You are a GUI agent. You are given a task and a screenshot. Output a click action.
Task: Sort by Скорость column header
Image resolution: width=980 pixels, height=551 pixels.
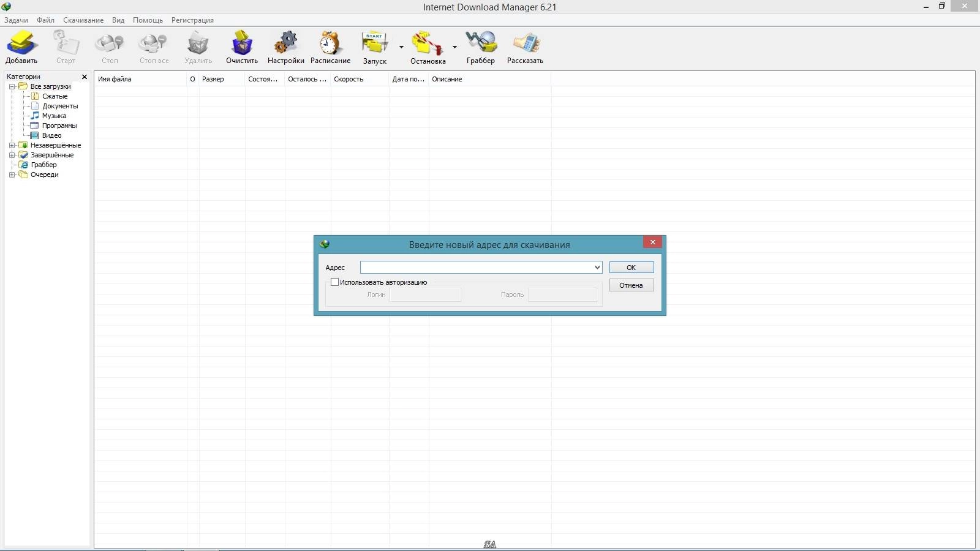(x=360, y=79)
